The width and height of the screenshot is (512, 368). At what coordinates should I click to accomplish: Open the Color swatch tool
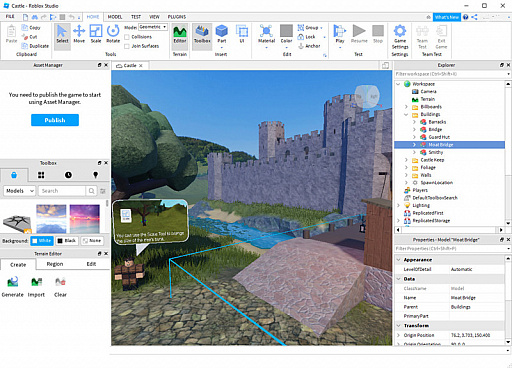[x=286, y=34]
